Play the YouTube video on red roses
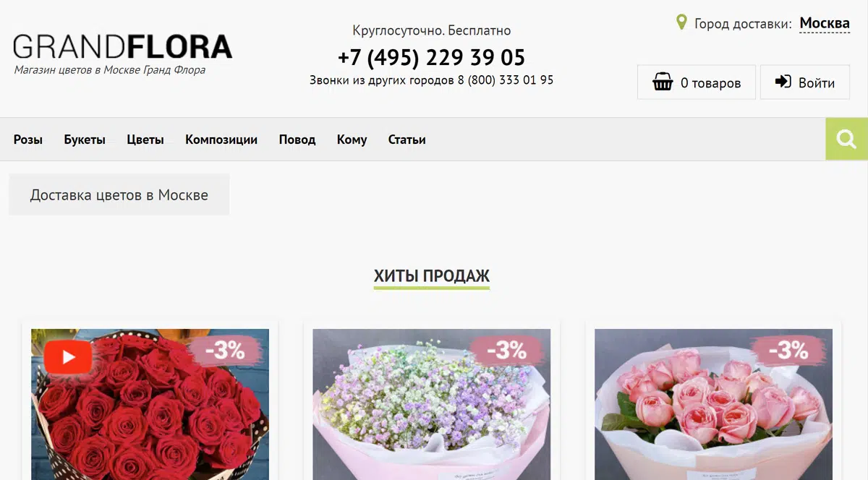This screenshot has height=480, width=868. pos(68,356)
